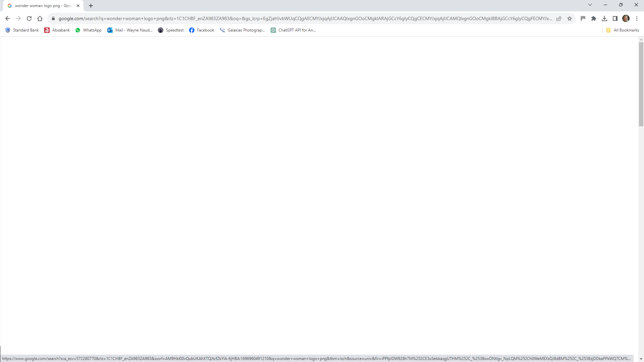Expand the All Bookmarks folder
Screen dimensions: 644x362
point(623,30)
